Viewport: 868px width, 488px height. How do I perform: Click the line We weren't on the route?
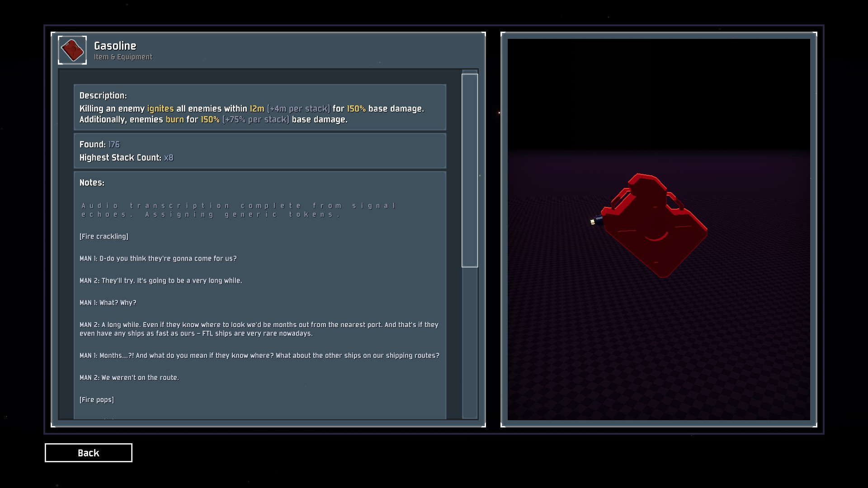(129, 378)
